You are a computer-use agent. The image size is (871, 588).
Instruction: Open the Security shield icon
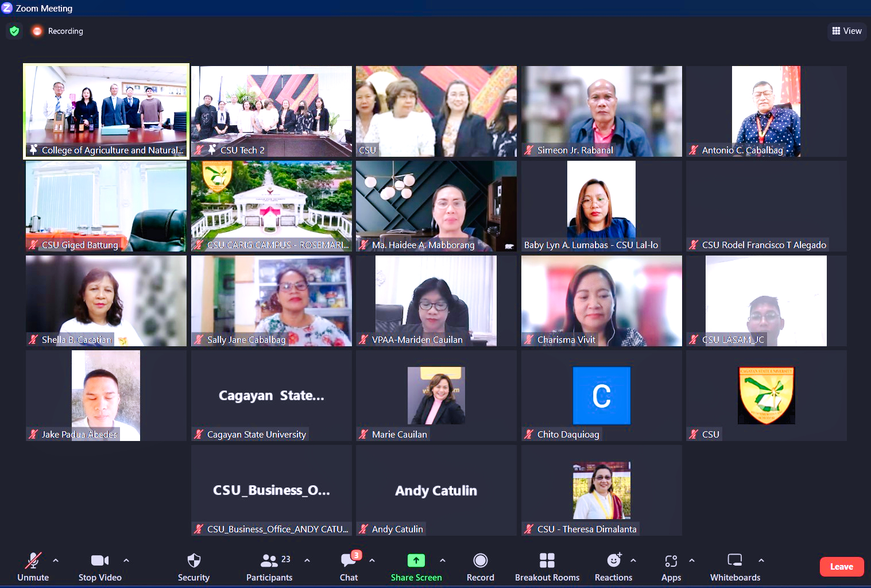click(x=194, y=560)
